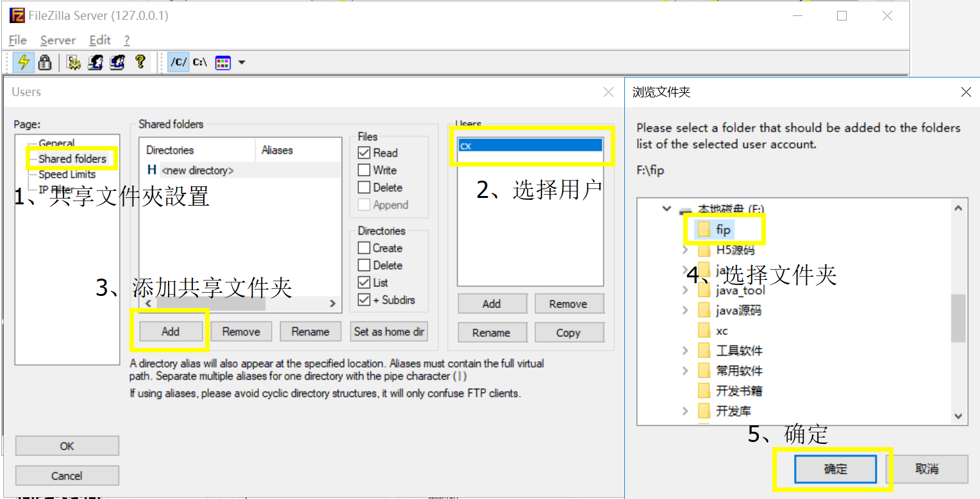Toggle the server active lightning icon
The image size is (980, 499).
click(24, 62)
